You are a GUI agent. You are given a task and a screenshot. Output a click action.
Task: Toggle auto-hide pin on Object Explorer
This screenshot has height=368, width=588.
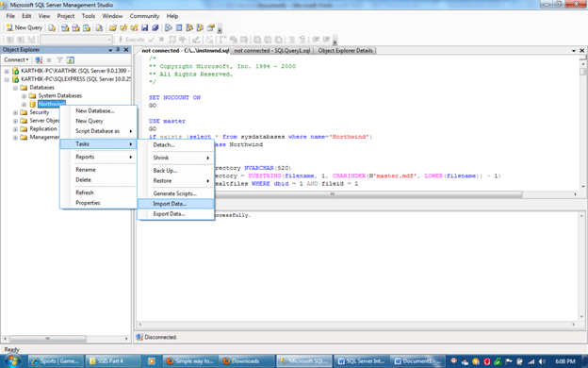point(118,50)
